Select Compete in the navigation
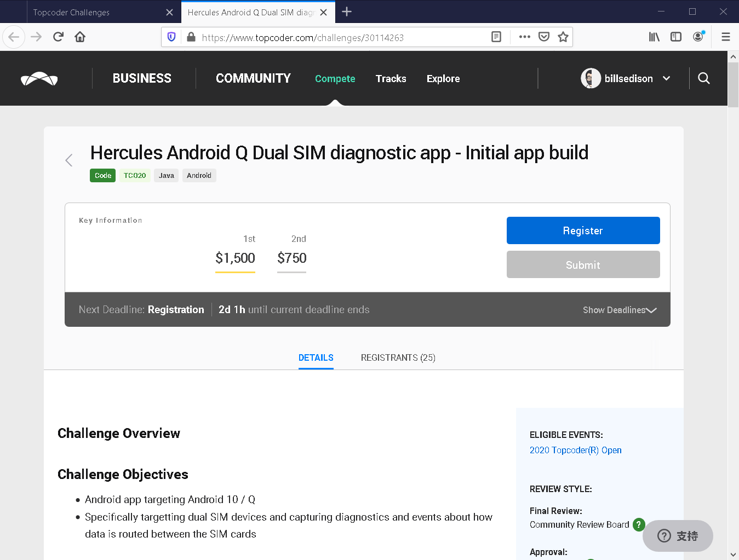This screenshot has height=560, width=739. (x=335, y=79)
